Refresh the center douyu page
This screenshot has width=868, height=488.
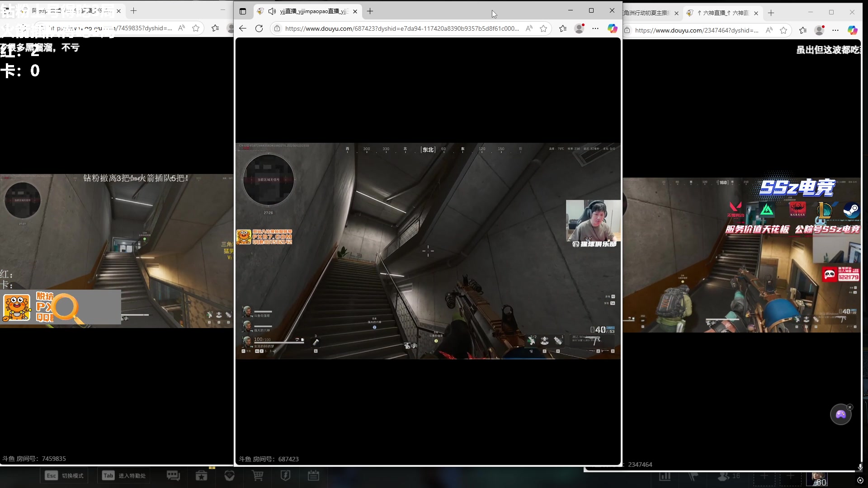point(259,28)
